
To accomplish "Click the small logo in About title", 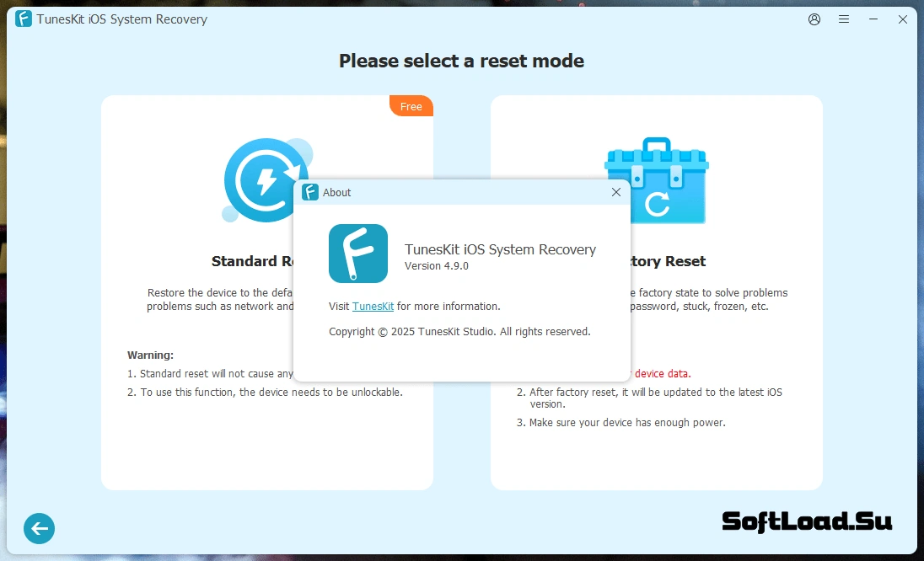I will pos(310,192).
